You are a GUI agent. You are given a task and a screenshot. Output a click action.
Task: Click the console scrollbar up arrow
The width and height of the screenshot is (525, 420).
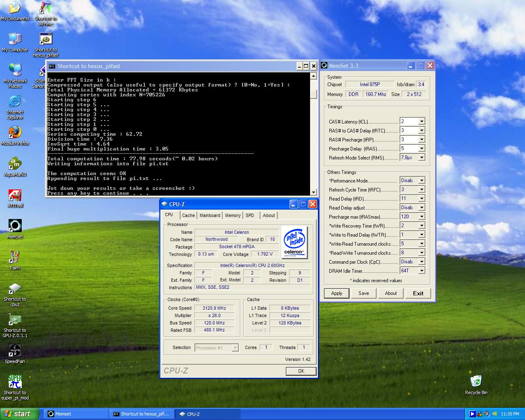coord(313,76)
